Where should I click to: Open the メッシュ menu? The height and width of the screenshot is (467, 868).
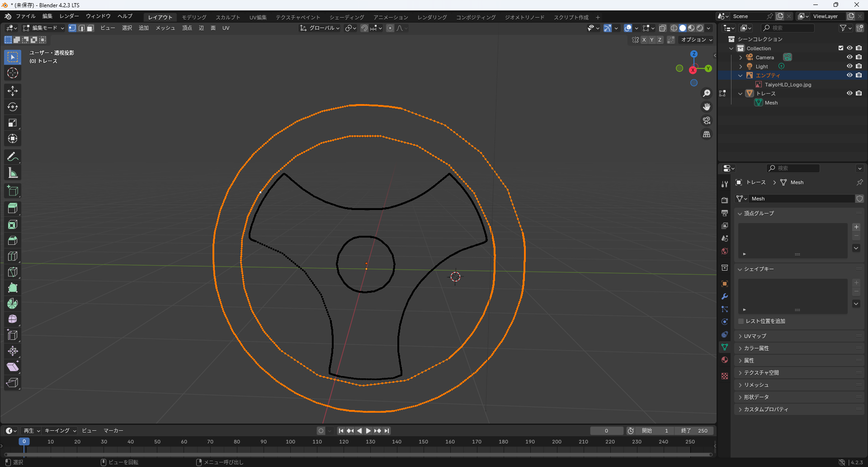165,28
